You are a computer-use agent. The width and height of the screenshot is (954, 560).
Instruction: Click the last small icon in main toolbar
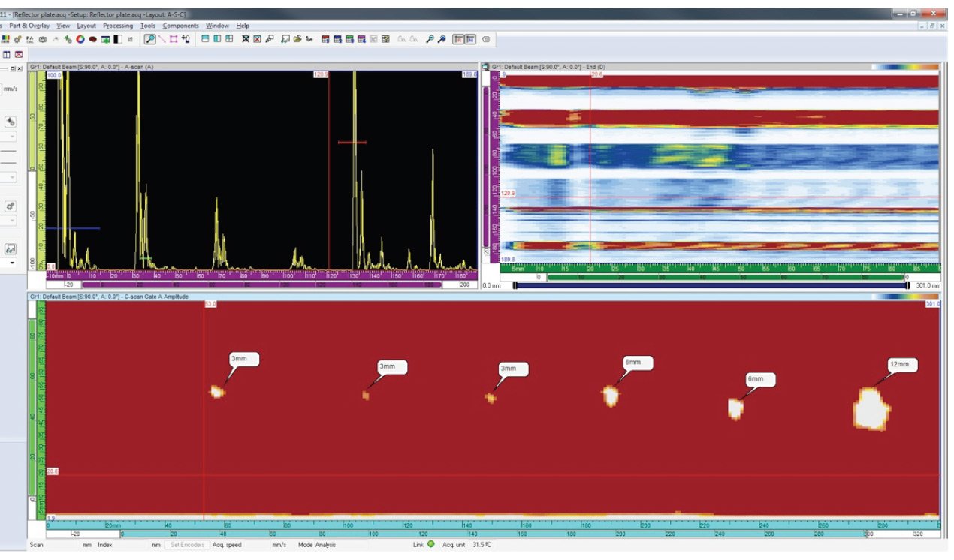(486, 38)
